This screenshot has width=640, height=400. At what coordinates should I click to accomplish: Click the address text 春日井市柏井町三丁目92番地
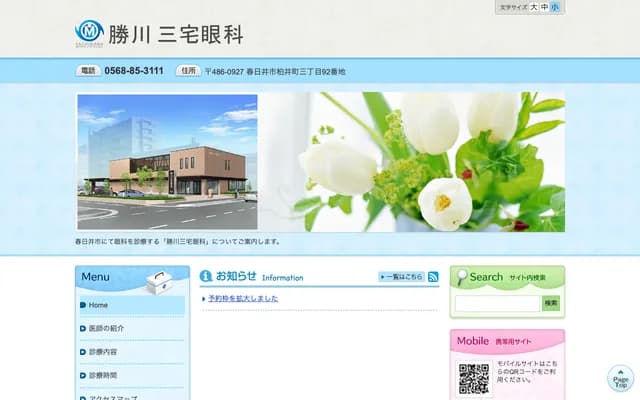tap(296, 72)
